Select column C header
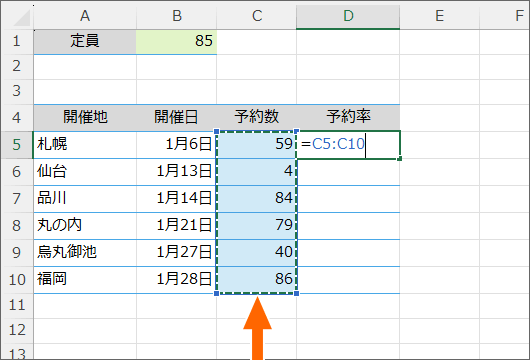530x360 pixels. point(257,16)
